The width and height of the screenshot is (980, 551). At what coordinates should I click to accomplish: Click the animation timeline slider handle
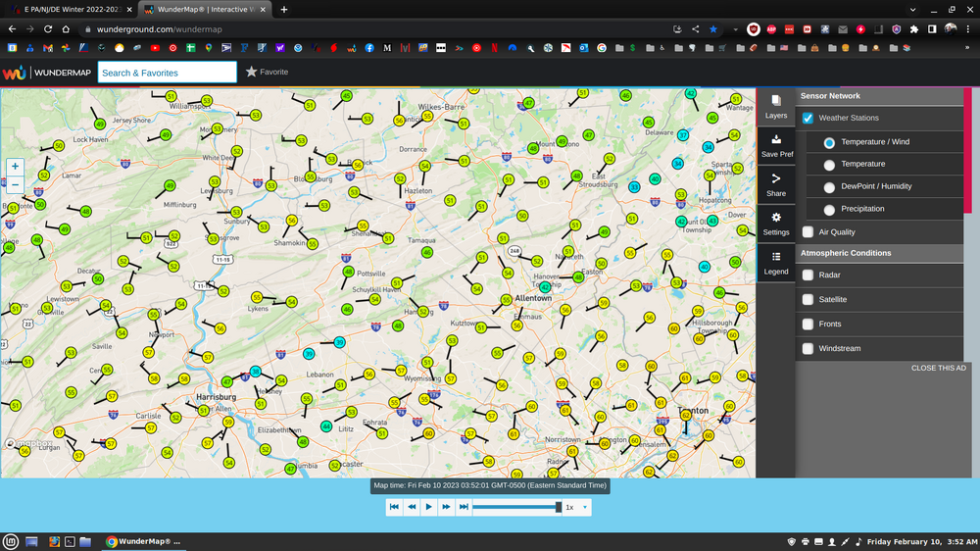(x=559, y=507)
